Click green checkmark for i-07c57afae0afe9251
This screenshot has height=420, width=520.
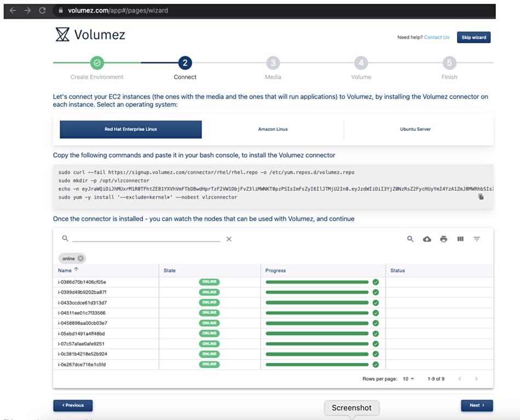[x=375, y=344]
